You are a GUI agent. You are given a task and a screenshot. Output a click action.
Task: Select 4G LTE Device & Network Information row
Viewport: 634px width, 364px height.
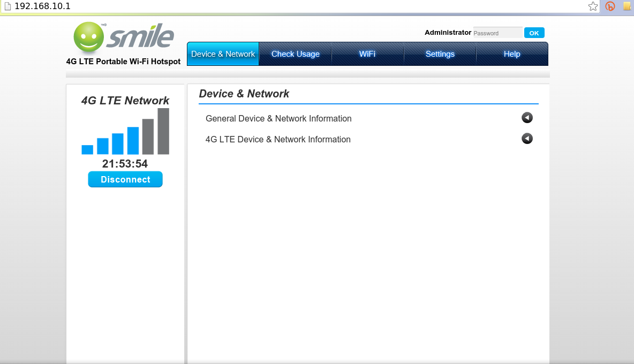368,139
